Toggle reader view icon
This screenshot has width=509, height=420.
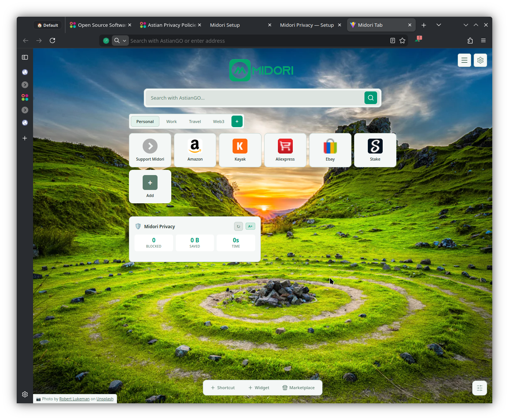393,41
